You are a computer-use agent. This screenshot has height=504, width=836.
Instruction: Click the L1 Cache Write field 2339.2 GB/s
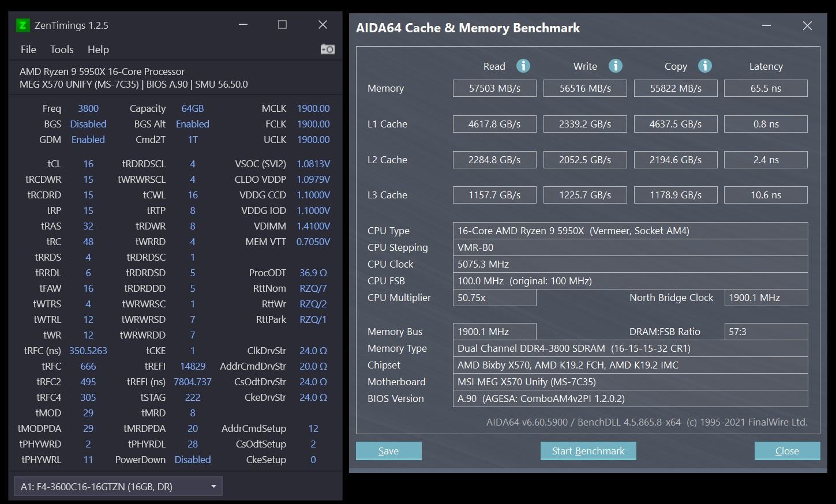click(585, 124)
